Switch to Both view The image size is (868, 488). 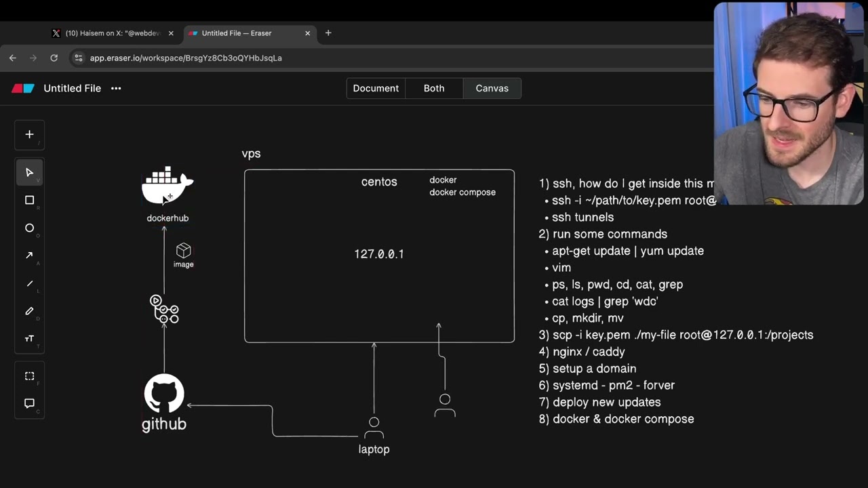[434, 88]
